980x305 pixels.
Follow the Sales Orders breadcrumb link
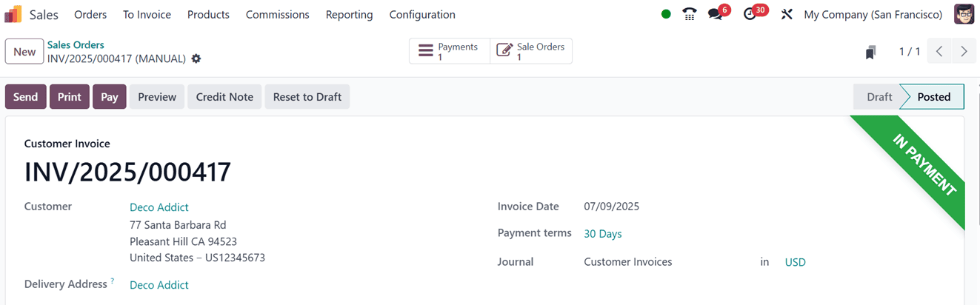click(76, 45)
